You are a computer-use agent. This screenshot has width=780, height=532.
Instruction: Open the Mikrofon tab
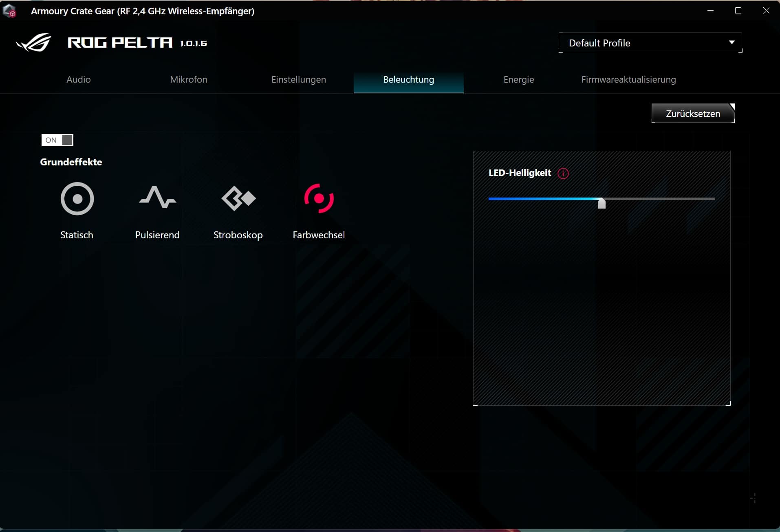click(189, 79)
